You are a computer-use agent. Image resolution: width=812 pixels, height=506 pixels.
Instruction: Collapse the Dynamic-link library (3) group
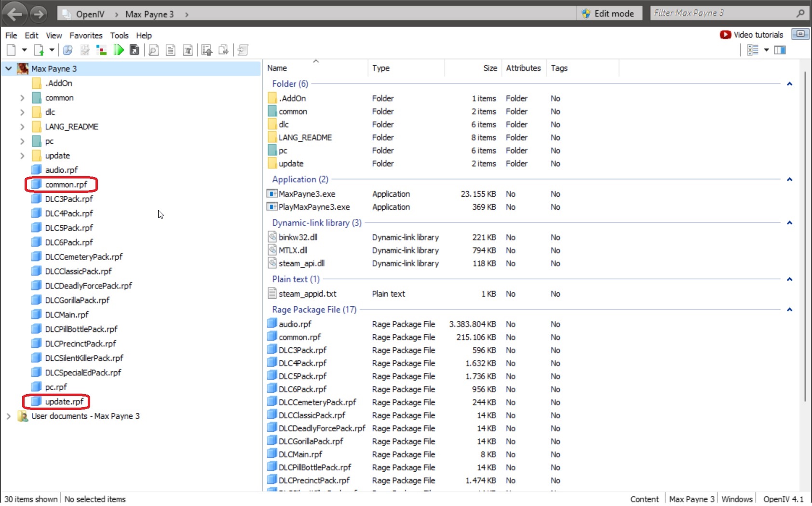point(789,223)
